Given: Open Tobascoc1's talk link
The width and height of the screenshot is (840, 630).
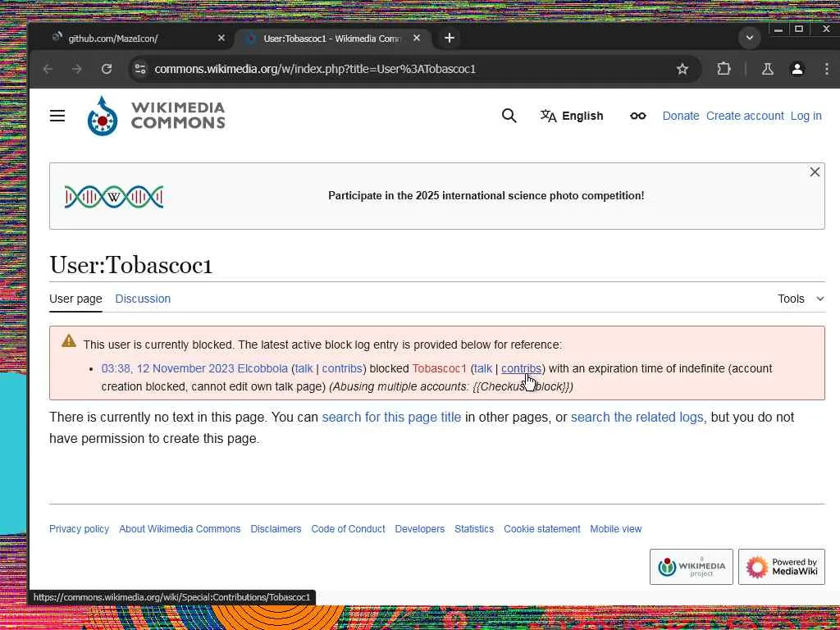Looking at the screenshot, I should pos(482,368).
